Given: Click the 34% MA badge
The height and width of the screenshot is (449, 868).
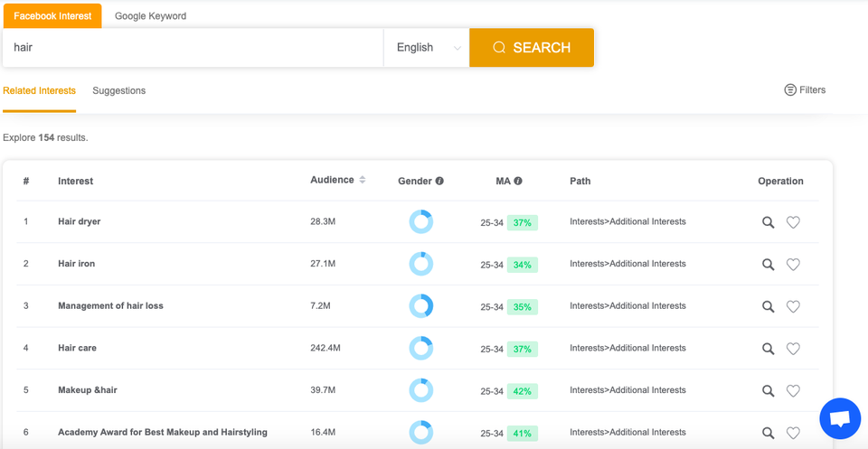Looking at the screenshot, I should point(522,265).
